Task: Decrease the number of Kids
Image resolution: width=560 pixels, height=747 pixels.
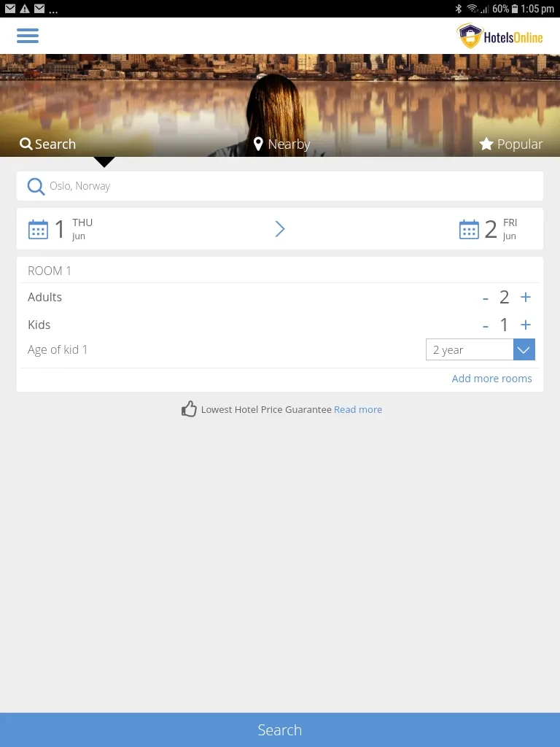Action: coord(485,325)
